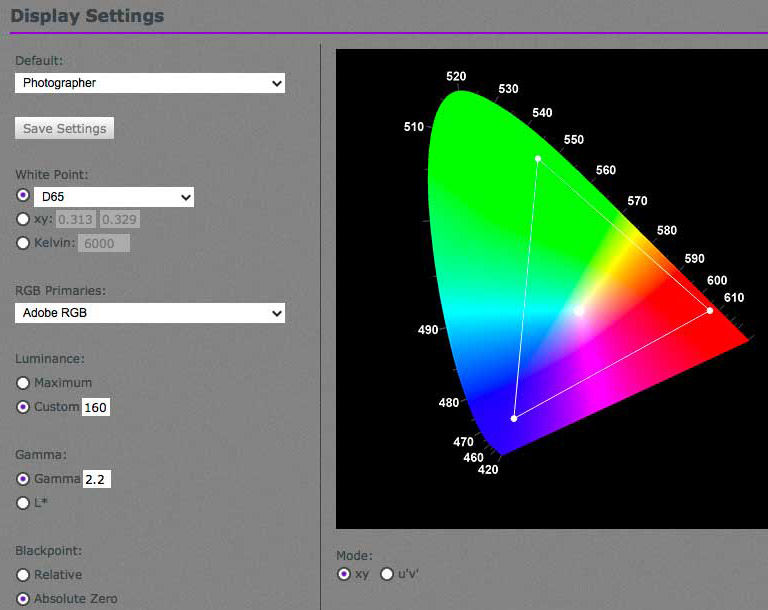Click the Save Settings button
Image resolution: width=768 pixels, height=610 pixels.
click(x=64, y=128)
